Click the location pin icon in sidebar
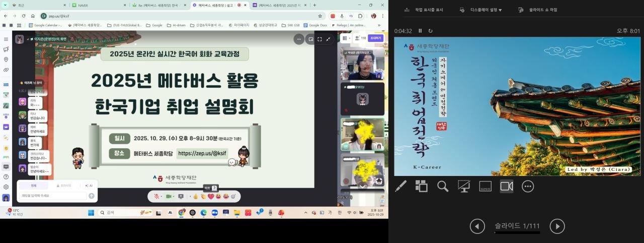644x243 pixels. pos(6,59)
